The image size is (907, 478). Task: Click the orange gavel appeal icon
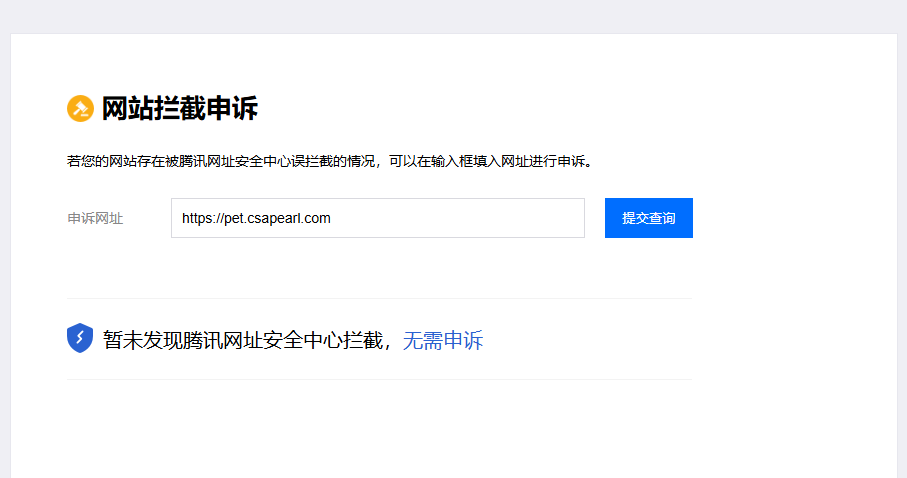coord(80,109)
